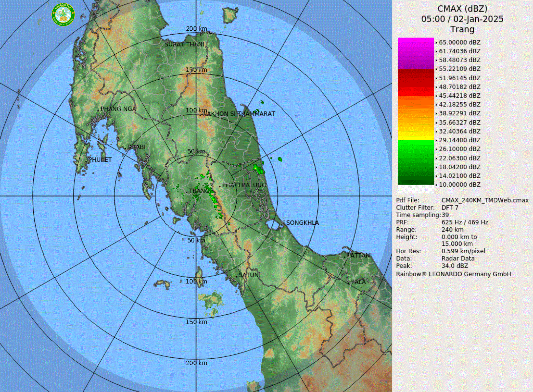Click the 29.14400 dBZ scale label

coord(460,140)
